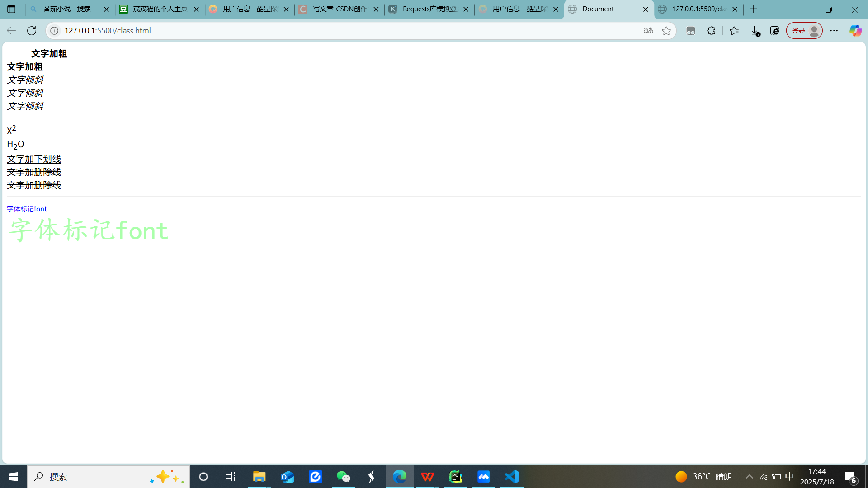The height and width of the screenshot is (488, 868).
Task: Open the Windows Start menu
Action: pyautogui.click(x=14, y=477)
